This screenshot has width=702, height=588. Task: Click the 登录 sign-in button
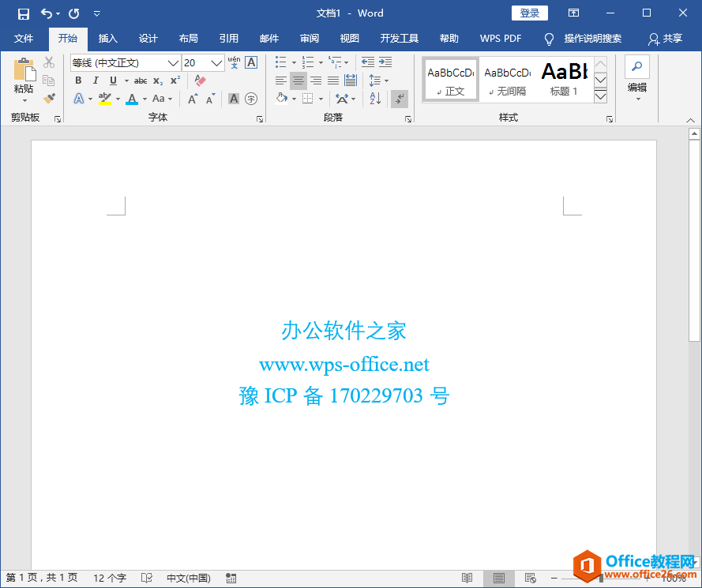tap(530, 13)
